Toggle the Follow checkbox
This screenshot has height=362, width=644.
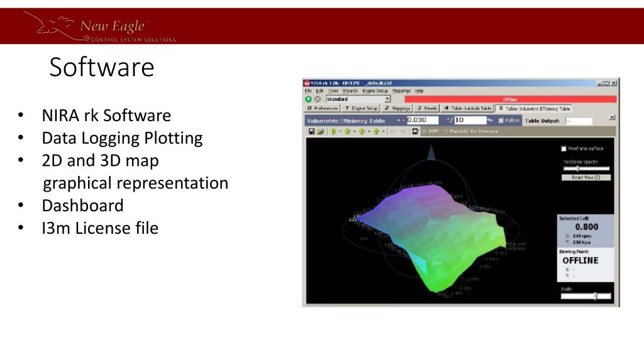(501, 121)
